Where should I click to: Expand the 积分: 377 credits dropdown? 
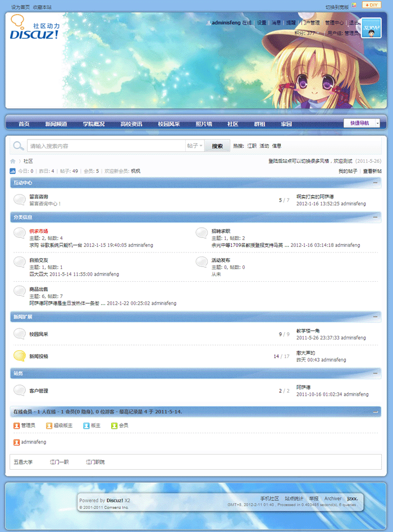307,33
